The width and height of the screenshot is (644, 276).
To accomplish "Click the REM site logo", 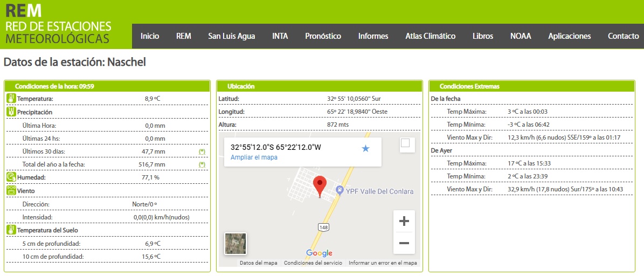I will (58, 24).
